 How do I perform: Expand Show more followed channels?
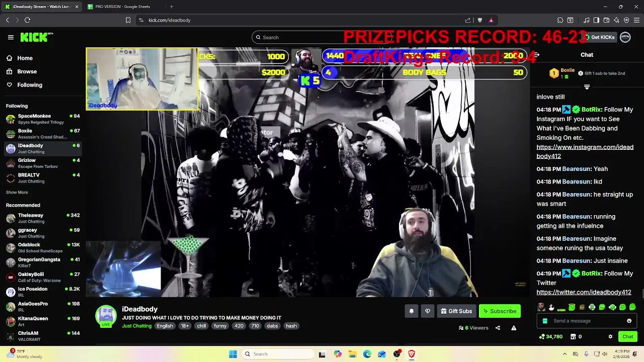pos(17,193)
